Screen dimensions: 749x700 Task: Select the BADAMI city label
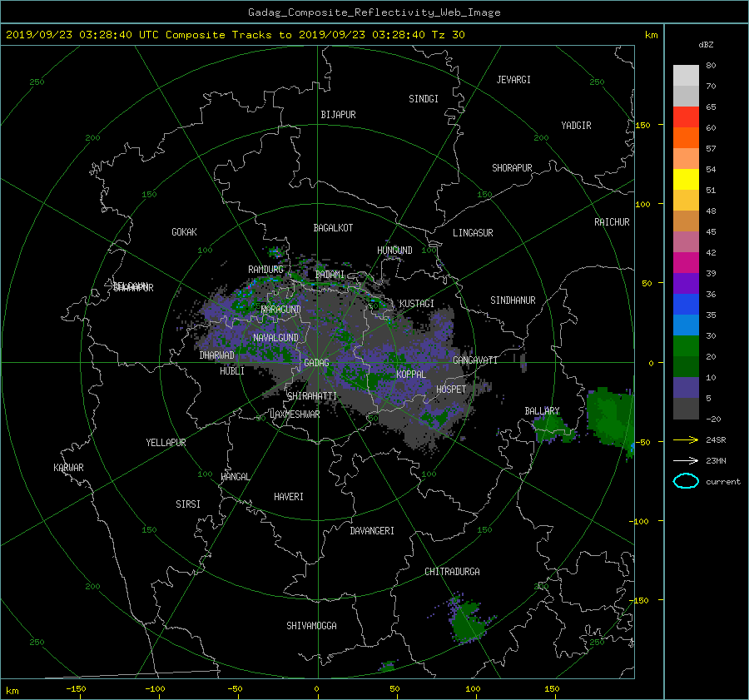pyautogui.click(x=330, y=275)
